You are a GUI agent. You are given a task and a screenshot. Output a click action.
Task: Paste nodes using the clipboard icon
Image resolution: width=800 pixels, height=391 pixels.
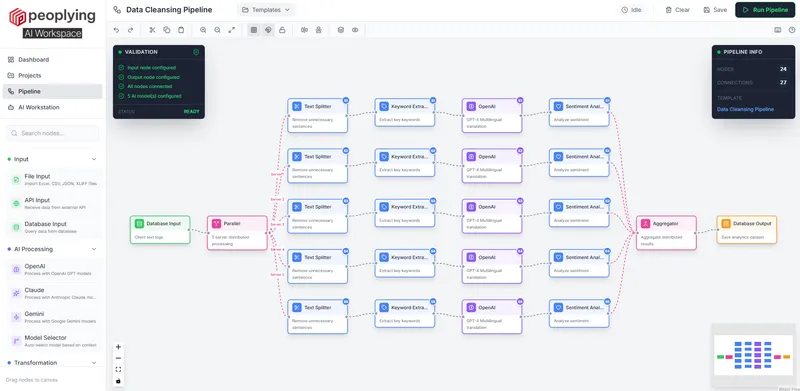(181, 30)
